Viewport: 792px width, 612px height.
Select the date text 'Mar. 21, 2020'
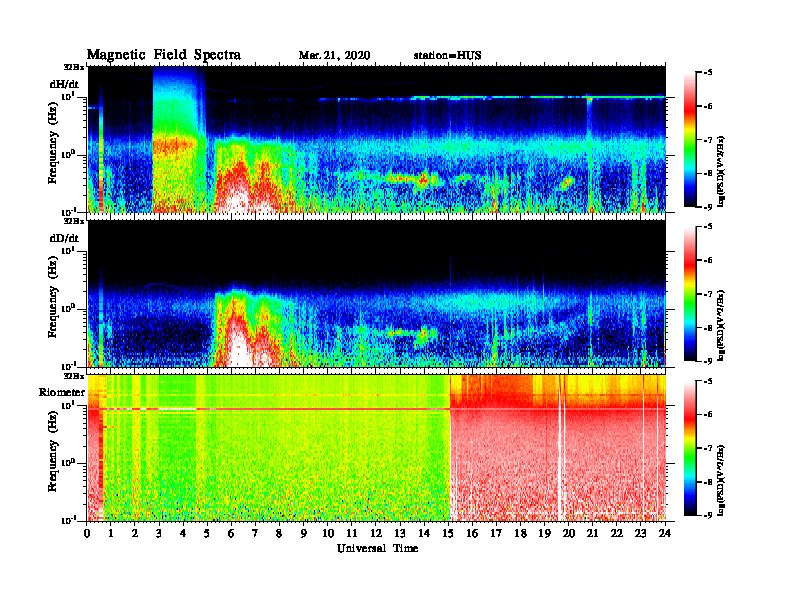pos(334,56)
